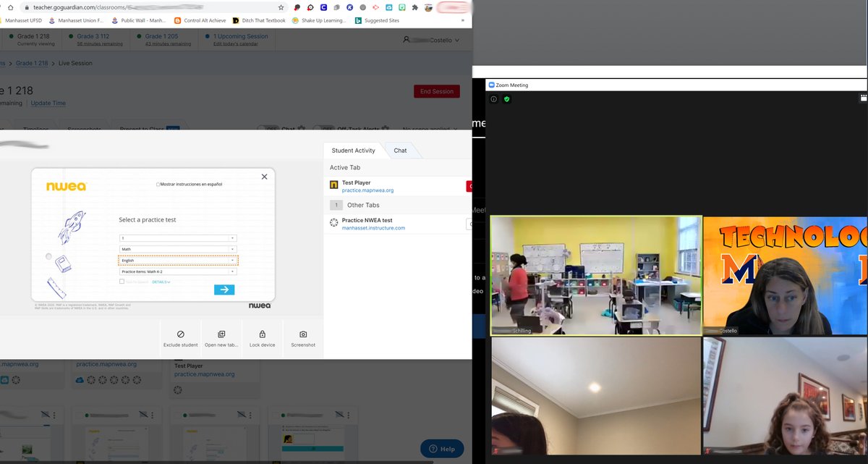Image resolution: width=868 pixels, height=464 pixels.
Task: Click the blue C extension icon
Action: [323, 7]
